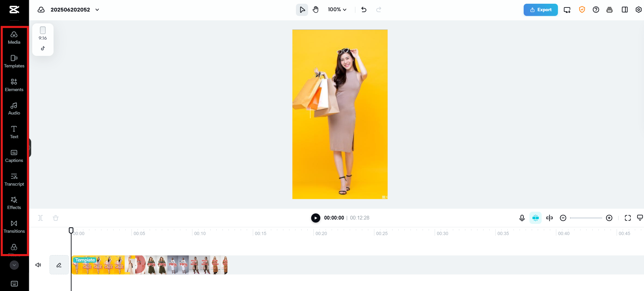Select the Template clip on timeline

click(x=149, y=265)
